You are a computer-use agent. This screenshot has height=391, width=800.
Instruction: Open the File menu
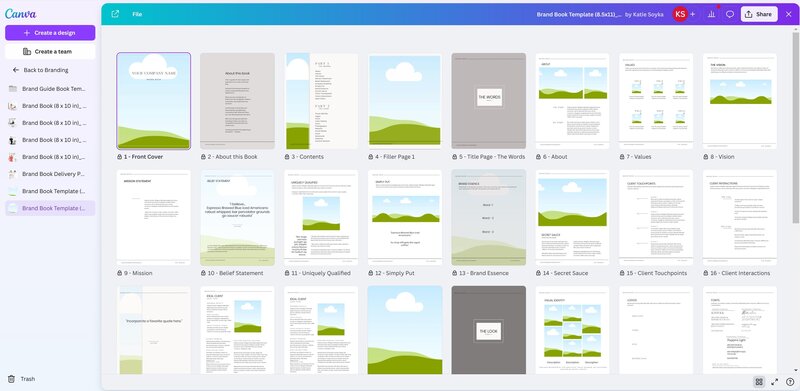point(137,14)
